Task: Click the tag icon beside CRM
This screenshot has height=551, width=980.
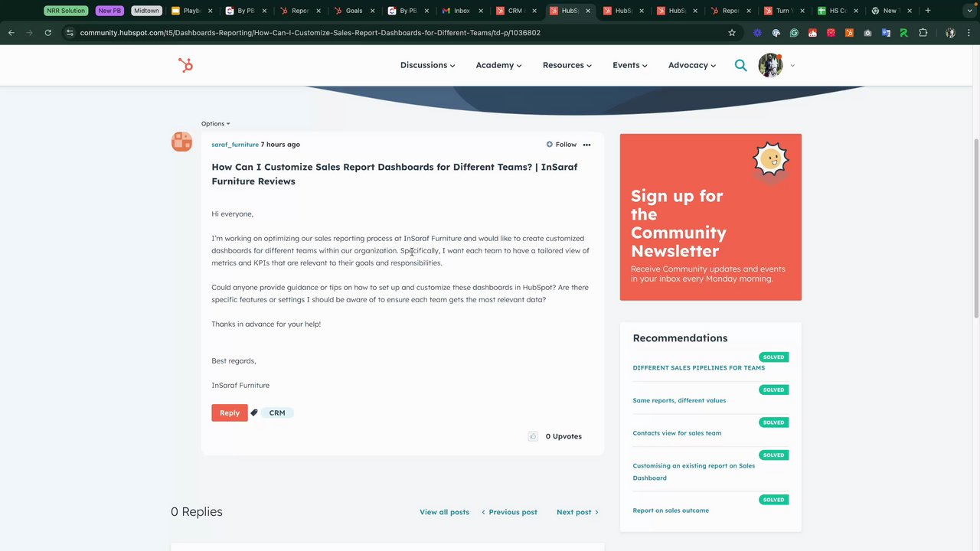Action: pos(254,412)
